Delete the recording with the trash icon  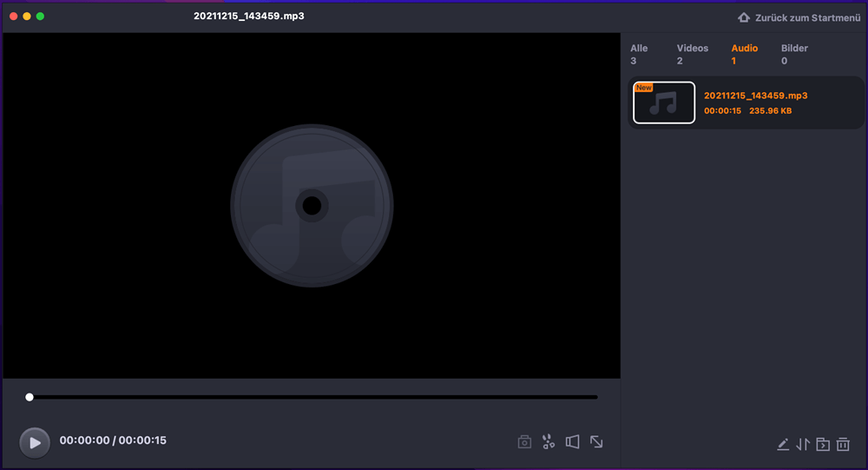click(843, 444)
